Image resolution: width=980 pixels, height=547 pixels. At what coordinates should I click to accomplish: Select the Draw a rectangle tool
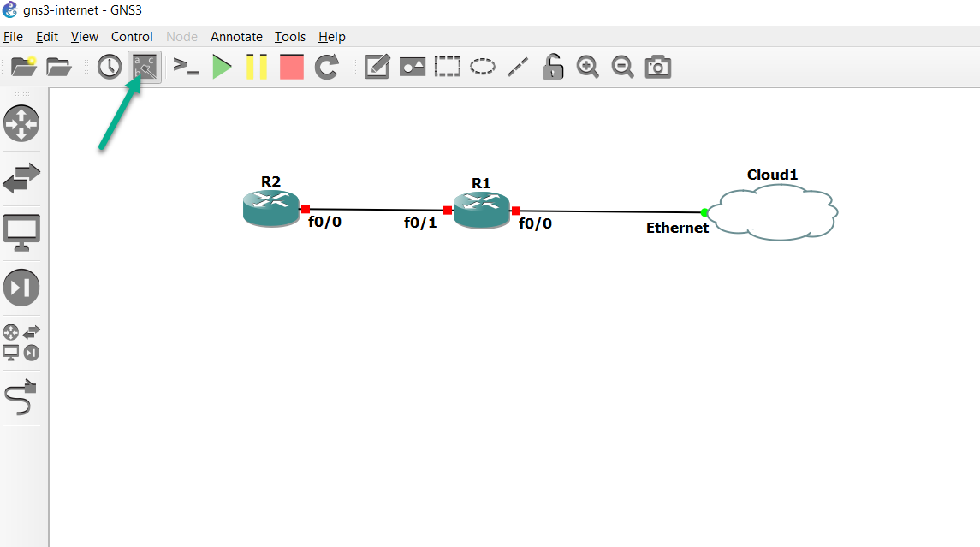pos(447,66)
